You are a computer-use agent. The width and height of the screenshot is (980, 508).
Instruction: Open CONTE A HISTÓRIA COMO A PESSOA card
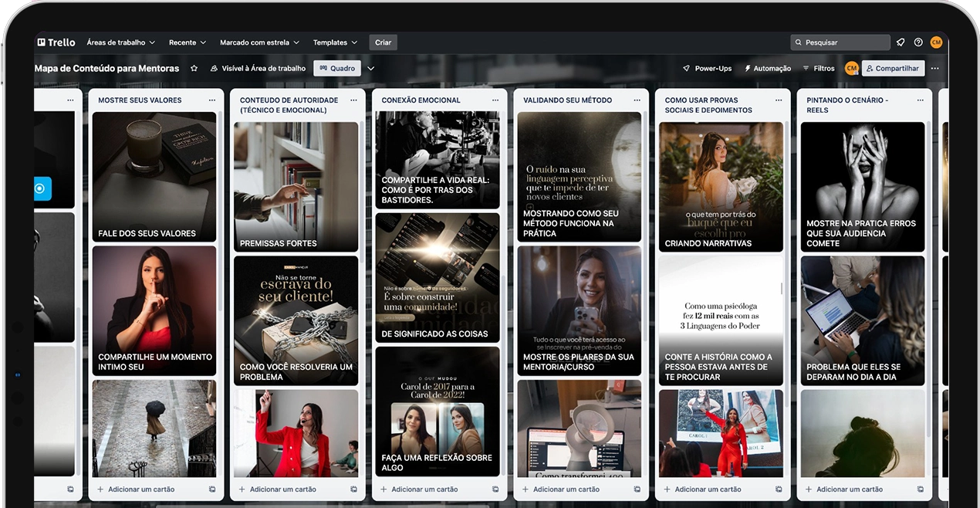(x=721, y=321)
